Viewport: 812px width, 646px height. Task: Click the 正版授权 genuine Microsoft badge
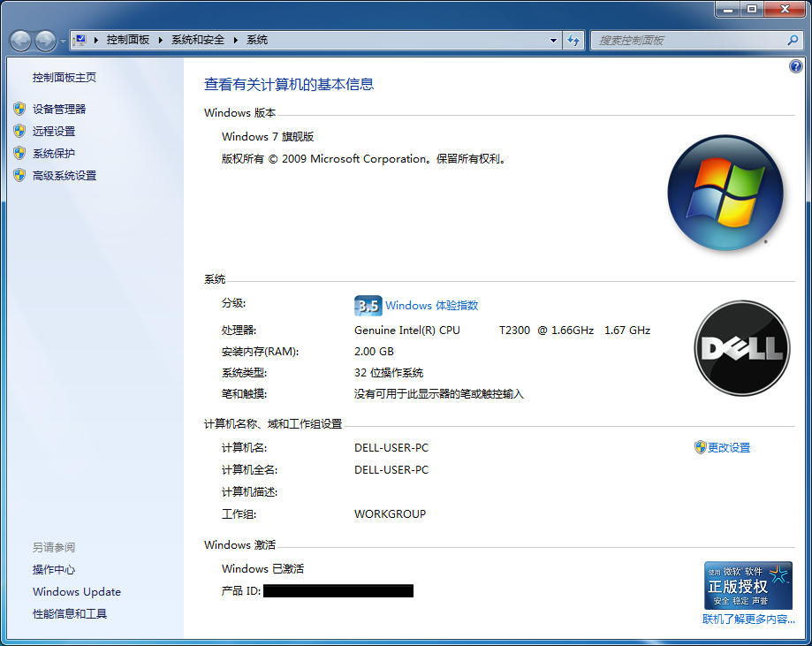pyautogui.click(x=747, y=585)
